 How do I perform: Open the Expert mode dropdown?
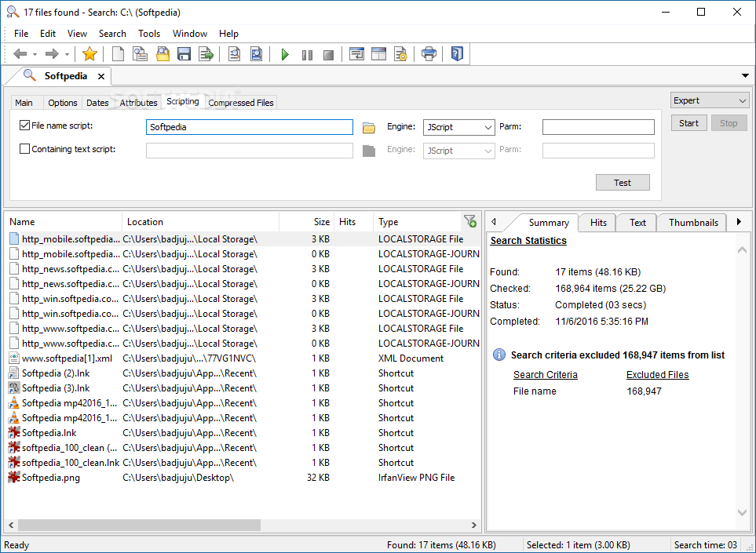(710, 100)
